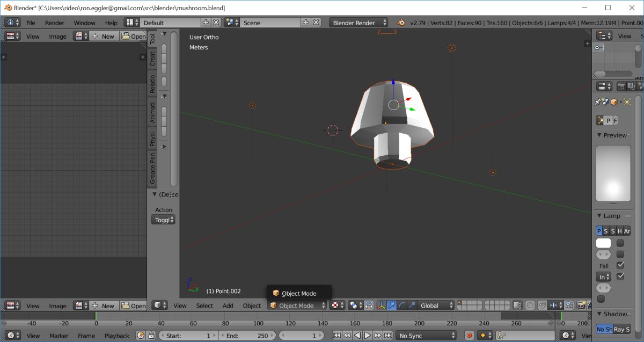Open the Toggl action dropdown
The height and width of the screenshot is (342, 644).
[x=163, y=220]
